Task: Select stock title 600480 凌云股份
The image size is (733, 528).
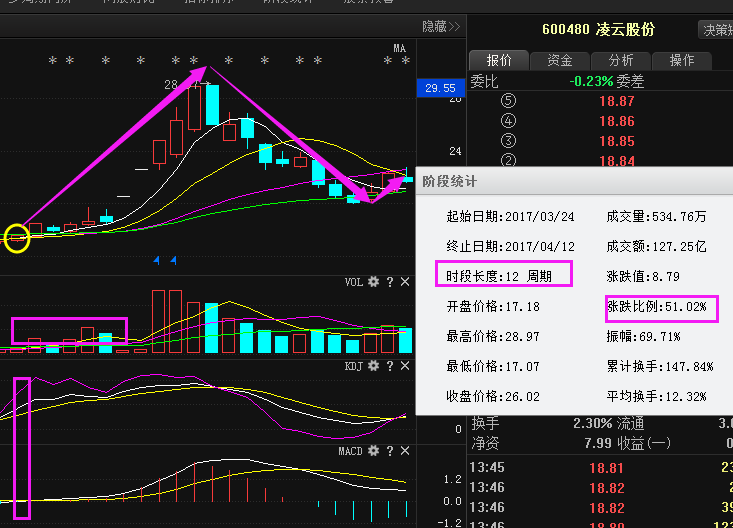Action: tap(598, 29)
